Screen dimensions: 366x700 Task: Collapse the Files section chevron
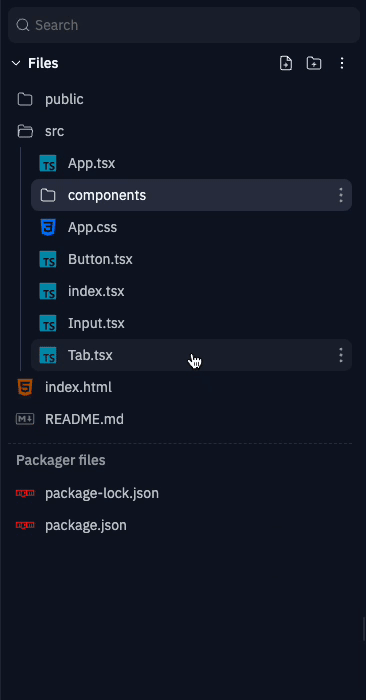[16, 63]
